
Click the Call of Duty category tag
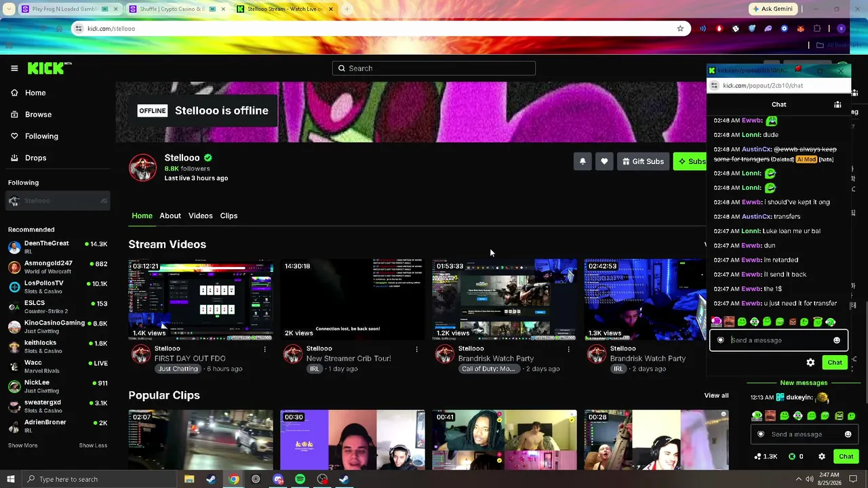click(488, 369)
